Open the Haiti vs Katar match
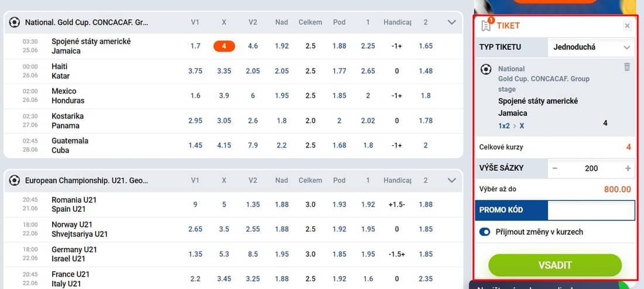Viewport: 644px width, 289px height. (60, 71)
